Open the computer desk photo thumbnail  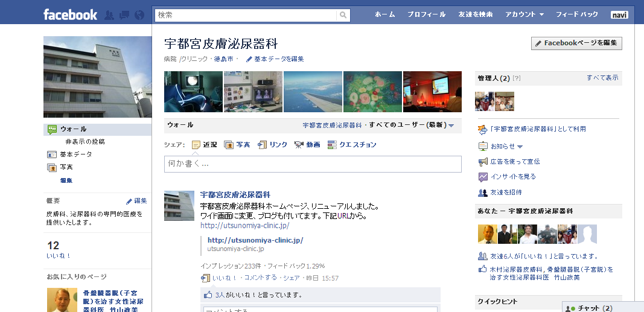coord(253,92)
